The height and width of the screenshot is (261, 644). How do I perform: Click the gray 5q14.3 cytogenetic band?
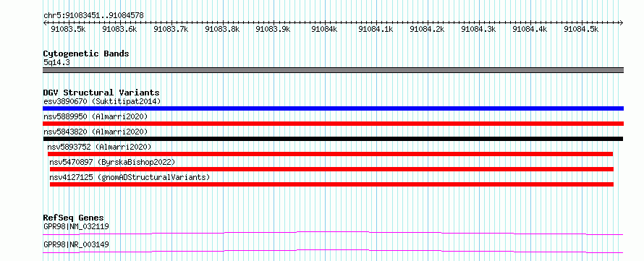click(333, 70)
